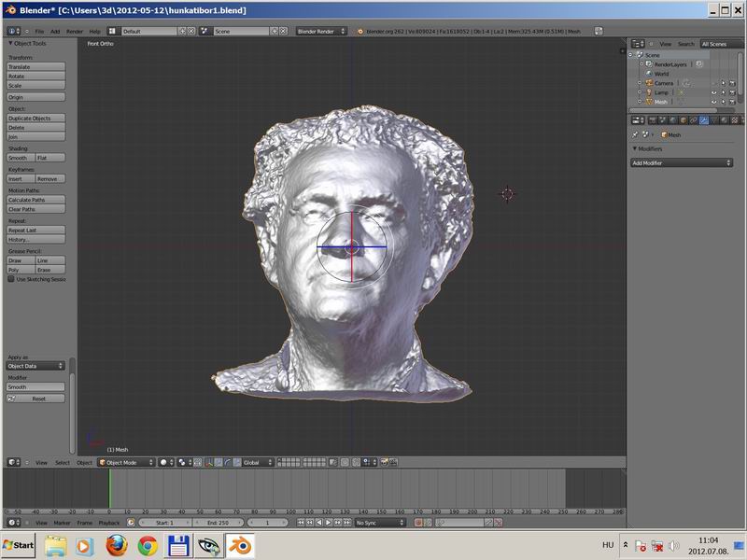Click the Calculate Paths button
The height and width of the screenshot is (560, 747).
tap(36, 200)
